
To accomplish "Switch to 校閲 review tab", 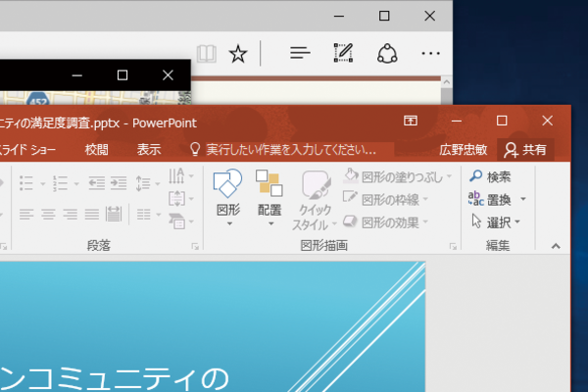I will (x=96, y=150).
